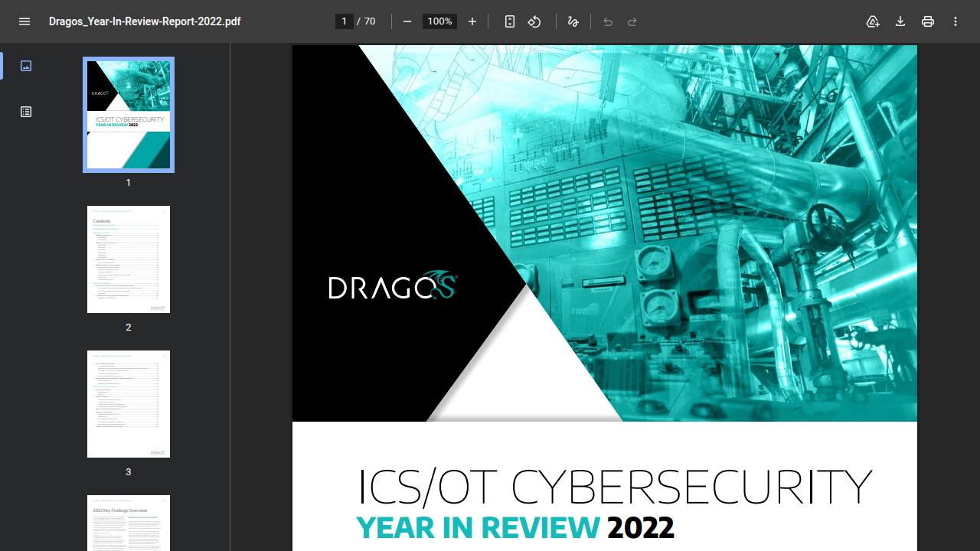The image size is (980, 551).
Task: Show document outline in sidebar
Action: [x=26, y=112]
